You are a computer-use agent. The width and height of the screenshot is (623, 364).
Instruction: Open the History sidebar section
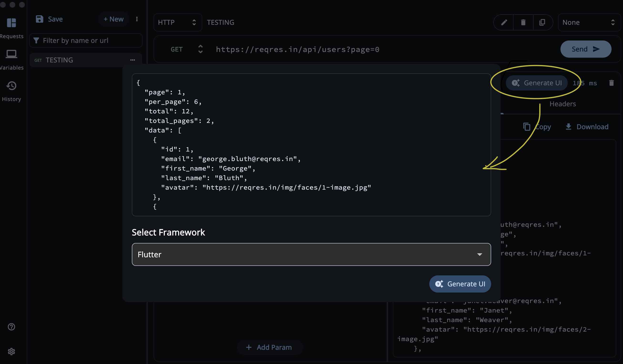(11, 86)
